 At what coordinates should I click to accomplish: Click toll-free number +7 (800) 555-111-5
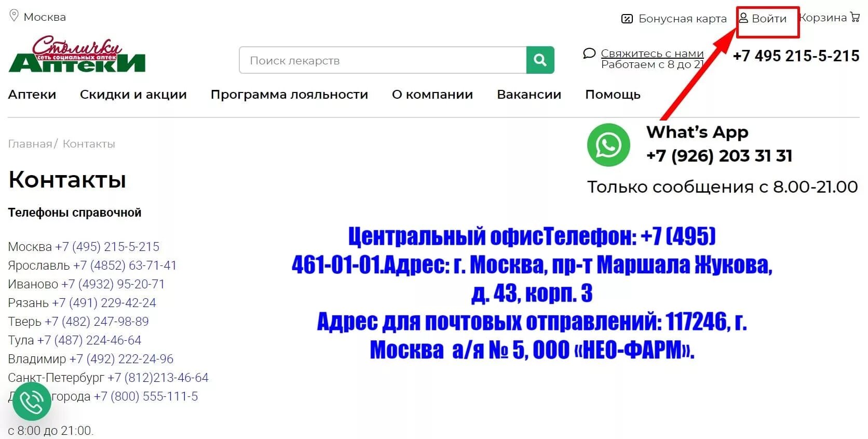146,396
